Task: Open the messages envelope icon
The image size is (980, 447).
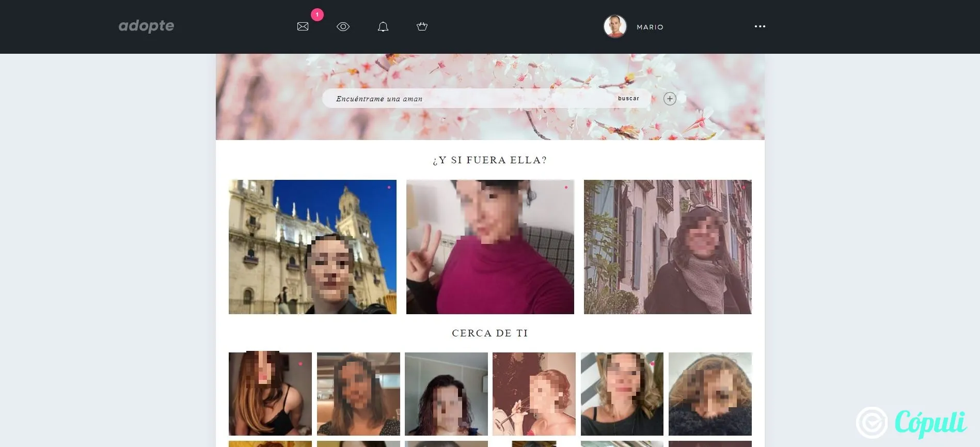Action: point(303,26)
